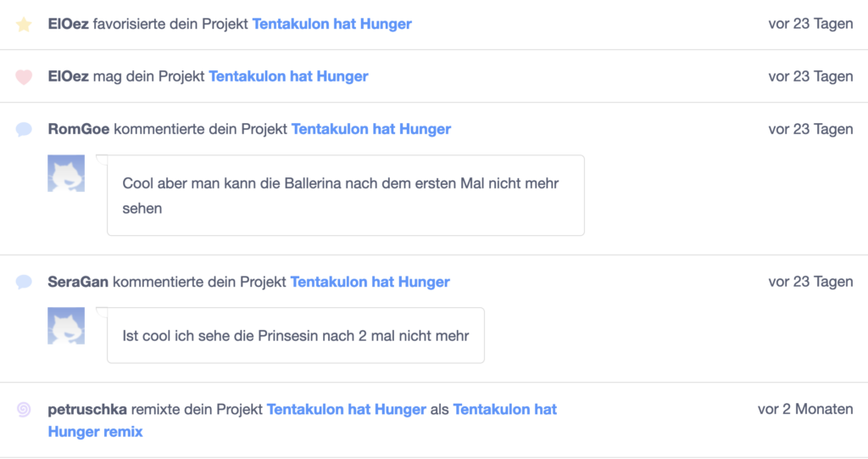Image resolution: width=868 pixels, height=459 pixels.
Task: Click the pink heart love icon
Action: 24,76
